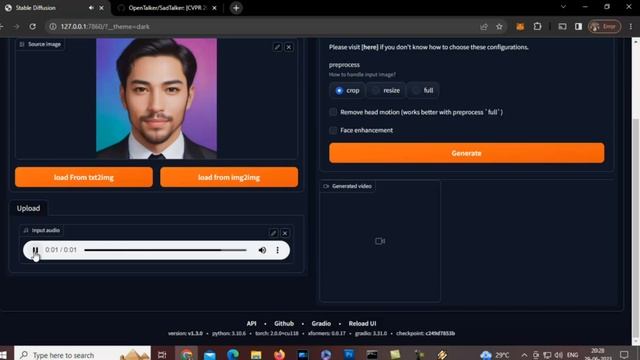This screenshot has height=360, width=640.
Task: Open audio player more options menu
Action: (278, 250)
